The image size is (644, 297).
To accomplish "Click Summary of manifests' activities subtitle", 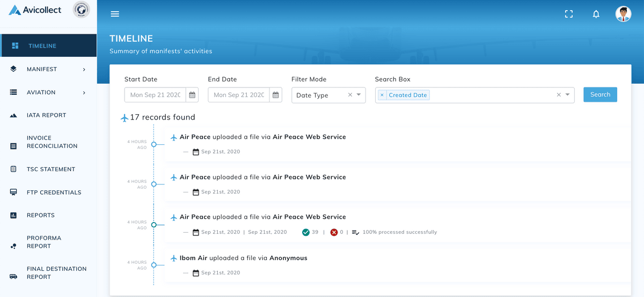I will [x=161, y=51].
